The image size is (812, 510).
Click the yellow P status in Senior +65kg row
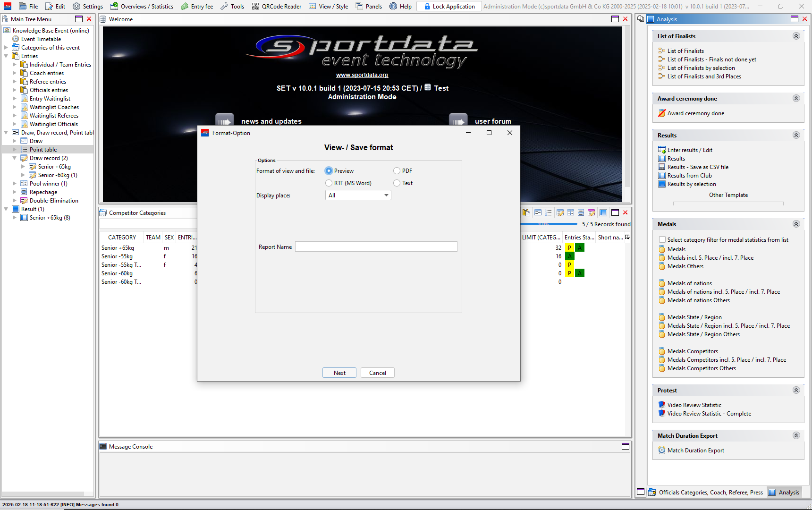pyautogui.click(x=570, y=248)
